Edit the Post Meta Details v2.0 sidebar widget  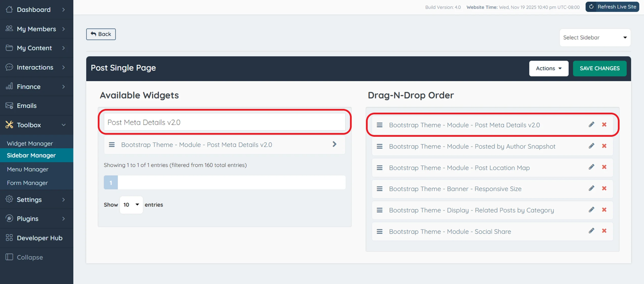tap(591, 125)
